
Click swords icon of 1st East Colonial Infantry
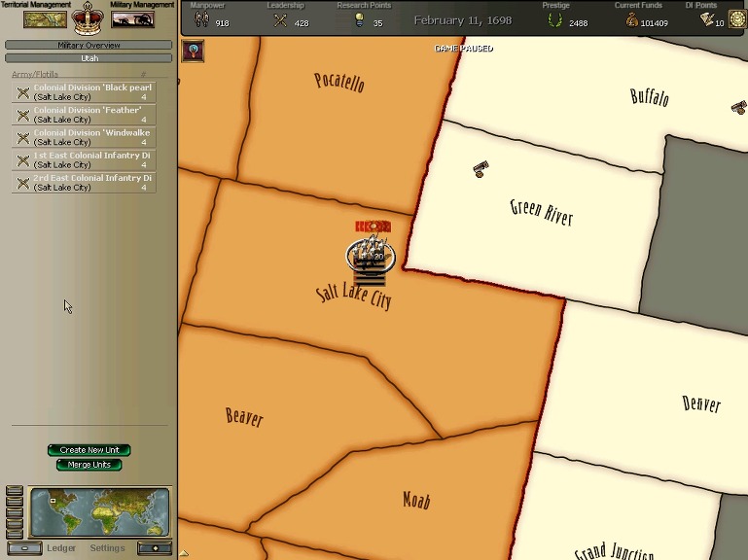pos(23,160)
